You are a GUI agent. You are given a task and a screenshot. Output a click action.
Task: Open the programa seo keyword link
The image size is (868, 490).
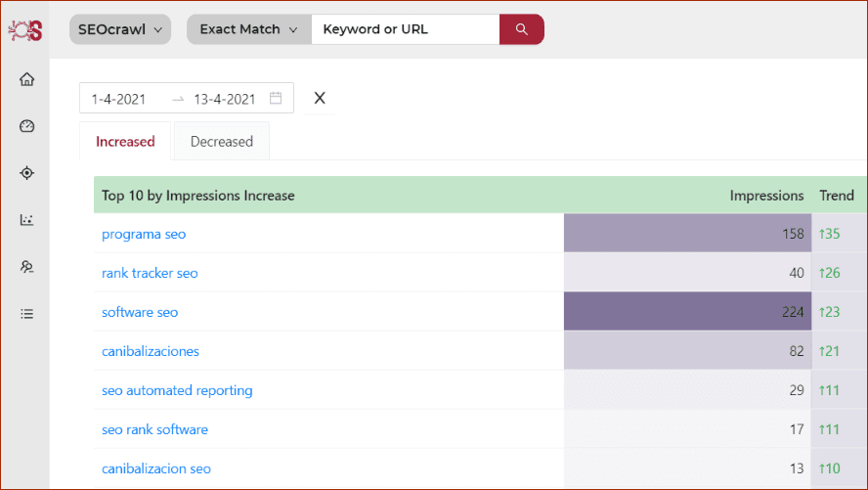pyautogui.click(x=144, y=234)
